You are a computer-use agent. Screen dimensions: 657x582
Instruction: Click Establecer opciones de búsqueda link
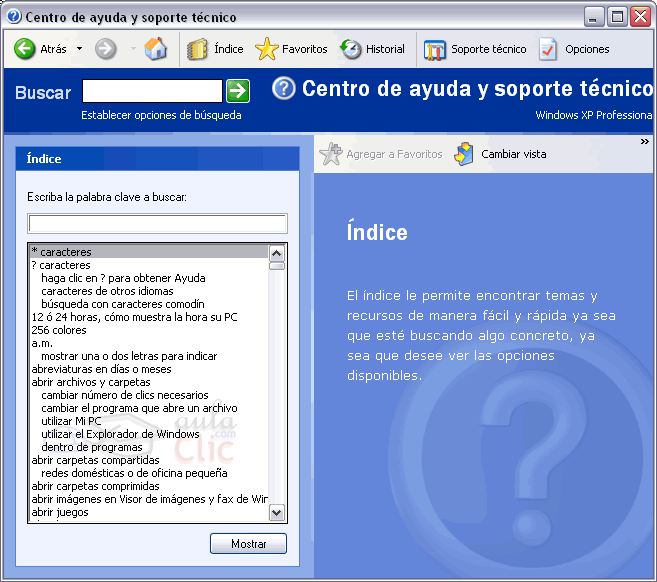[161, 115]
